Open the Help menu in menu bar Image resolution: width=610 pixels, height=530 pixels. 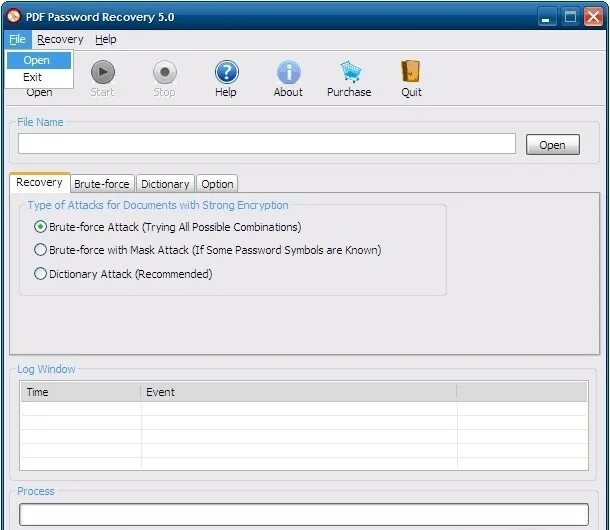(x=106, y=39)
